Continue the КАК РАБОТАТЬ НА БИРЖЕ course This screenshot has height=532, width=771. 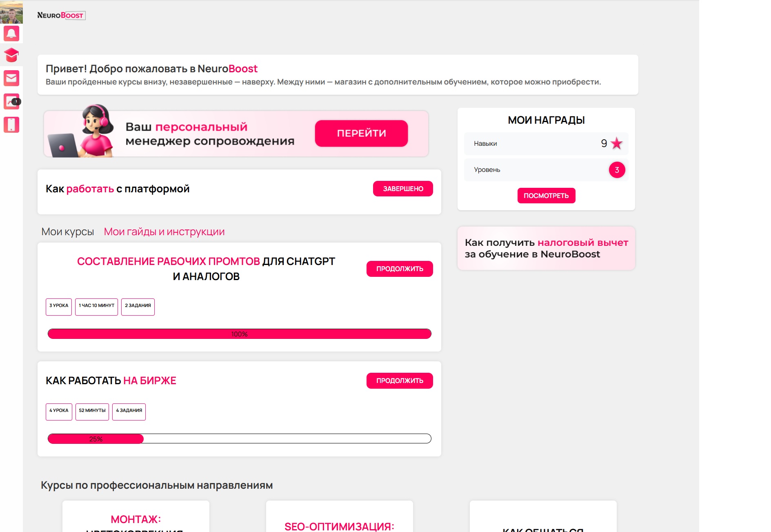pos(400,381)
